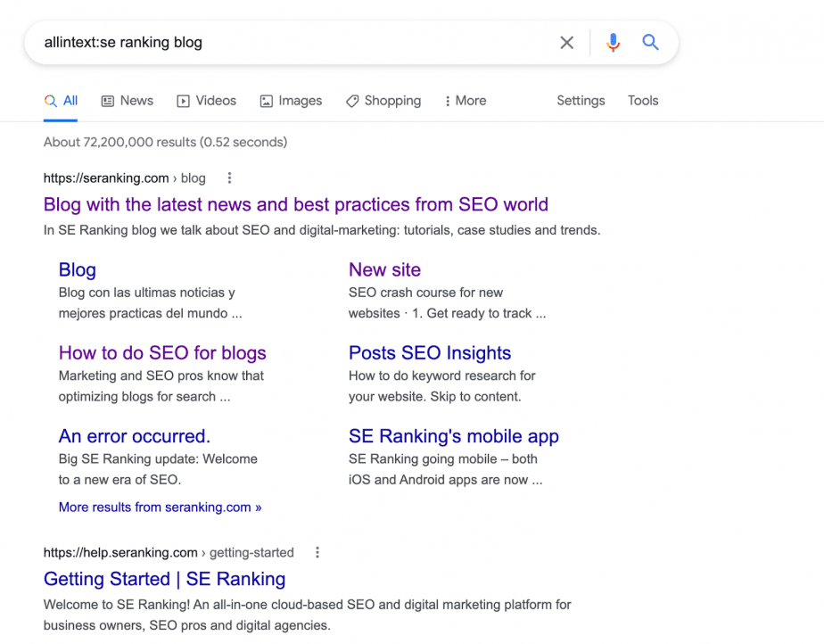Image resolution: width=824 pixels, height=644 pixels.
Task: Click the 'In SE Ranking blog we talk' snippet
Action: click(322, 230)
